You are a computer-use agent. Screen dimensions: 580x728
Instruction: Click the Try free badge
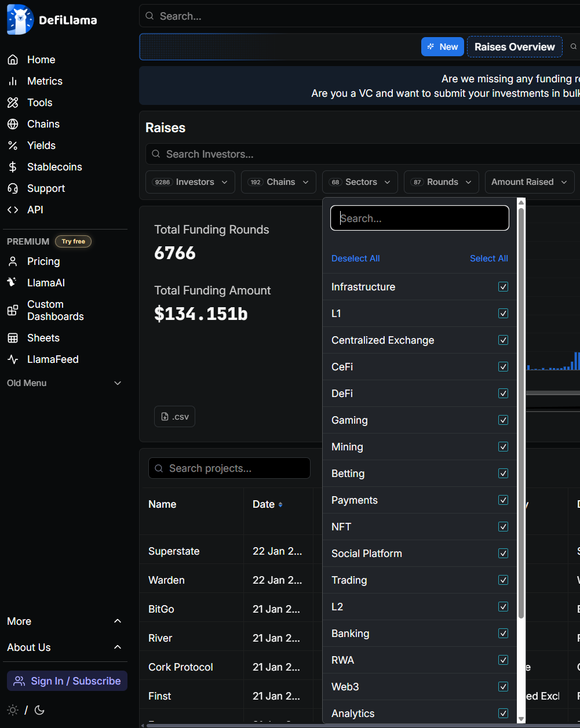pyautogui.click(x=73, y=242)
